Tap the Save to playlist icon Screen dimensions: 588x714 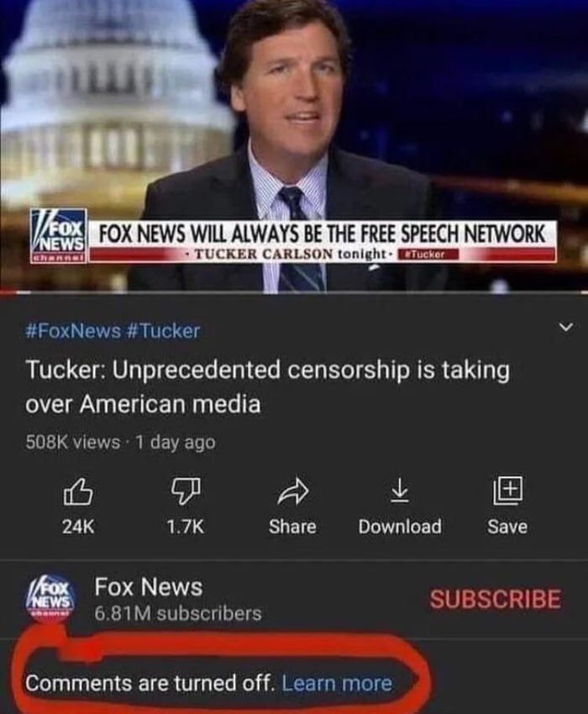point(508,491)
